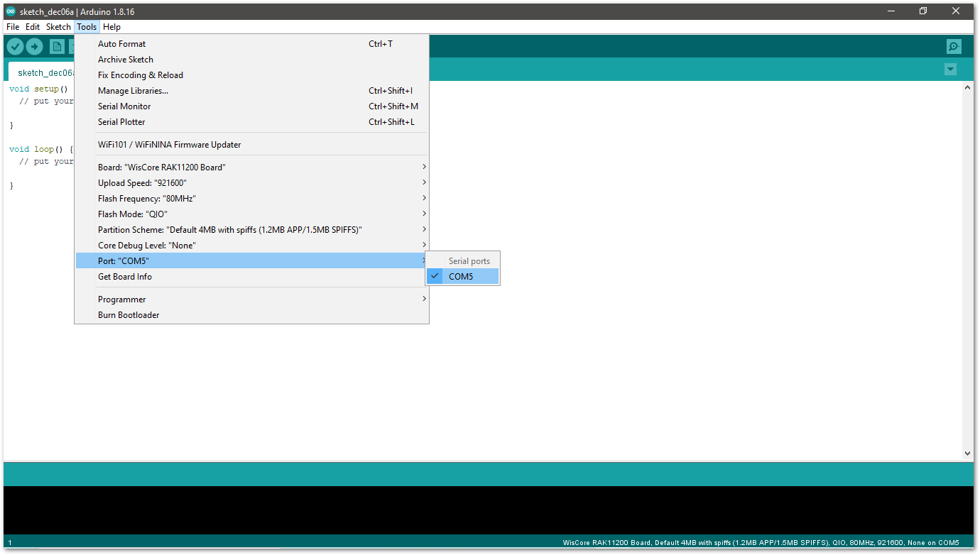Click the Arduino app icon in title bar
980x555 pixels.
point(11,11)
